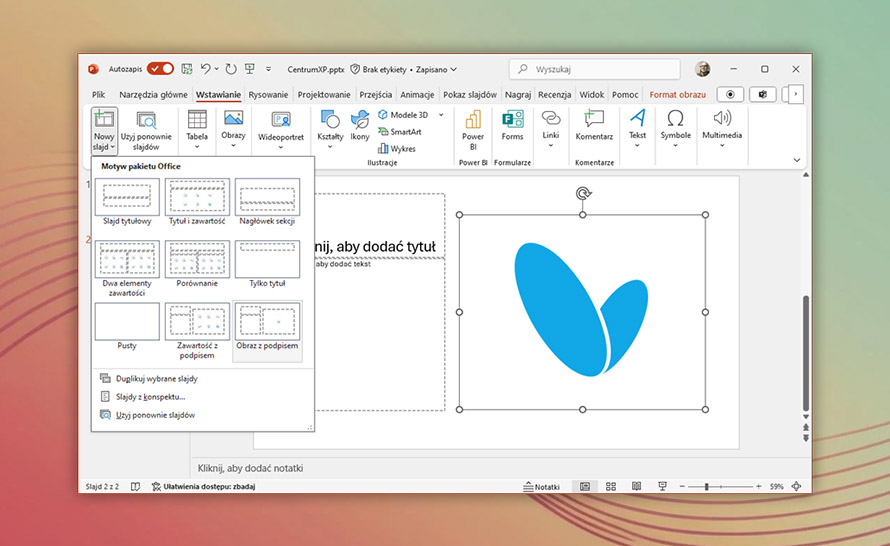
Task: Choose the Nagłówek sekcji layout
Action: 267,202
